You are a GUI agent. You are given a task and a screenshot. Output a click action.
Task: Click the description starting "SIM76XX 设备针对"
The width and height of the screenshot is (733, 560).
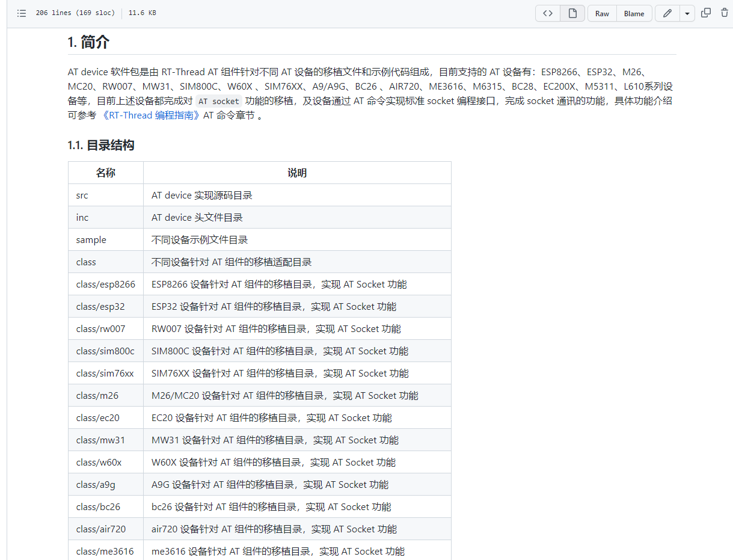[x=280, y=373]
